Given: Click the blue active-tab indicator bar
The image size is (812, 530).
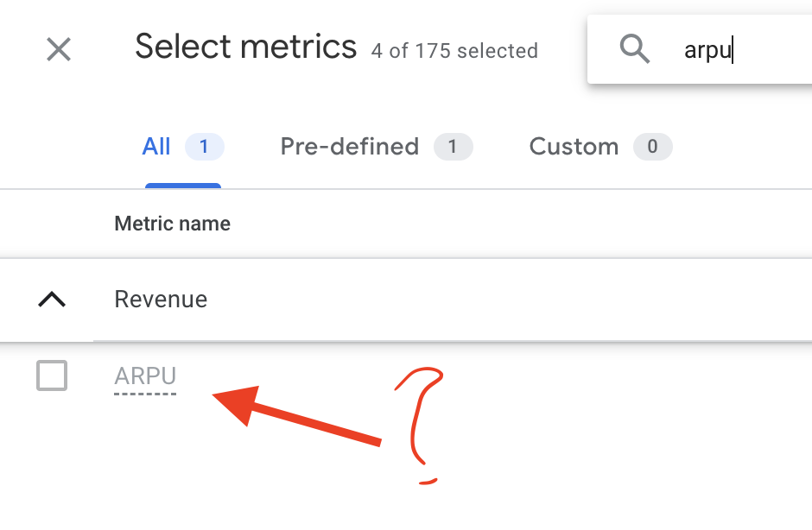Looking at the screenshot, I should pos(183,186).
